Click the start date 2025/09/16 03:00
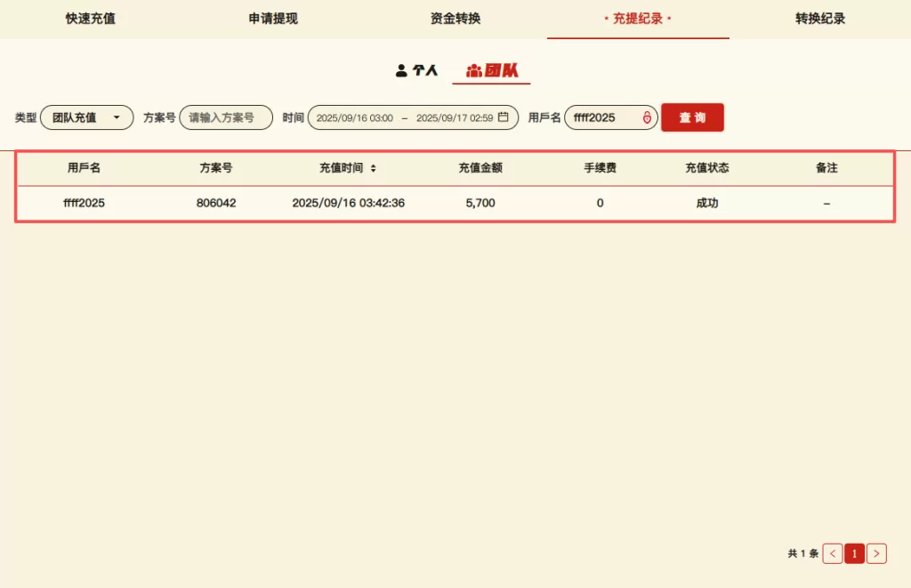The image size is (911, 588). point(354,117)
